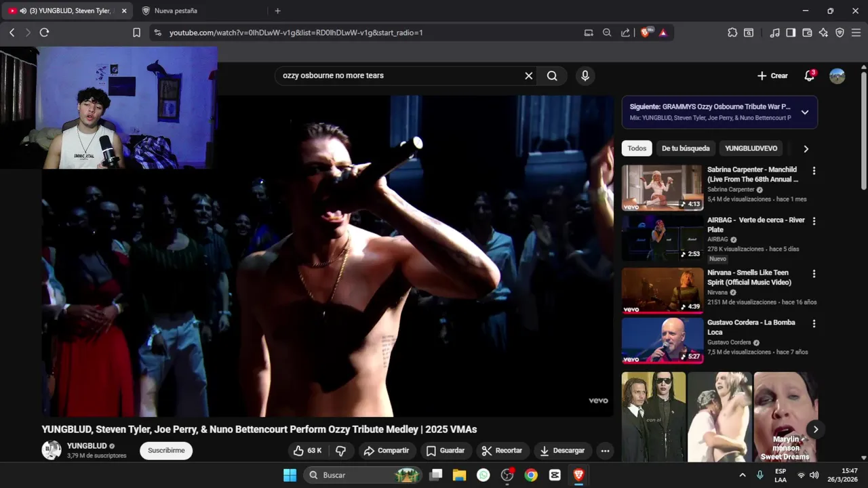Open Brave VPN shield icon
The width and height of the screenshot is (868, 488).
click(x=840, y=33)
